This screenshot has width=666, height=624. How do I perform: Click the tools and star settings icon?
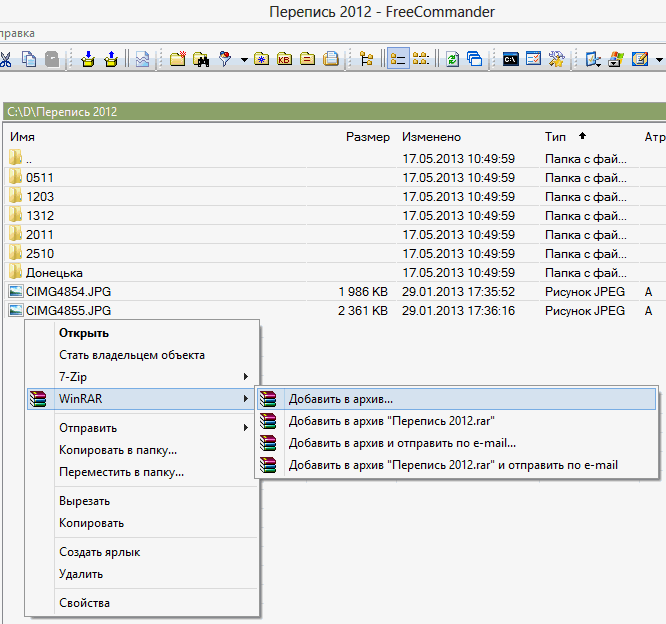click(556, 59)
